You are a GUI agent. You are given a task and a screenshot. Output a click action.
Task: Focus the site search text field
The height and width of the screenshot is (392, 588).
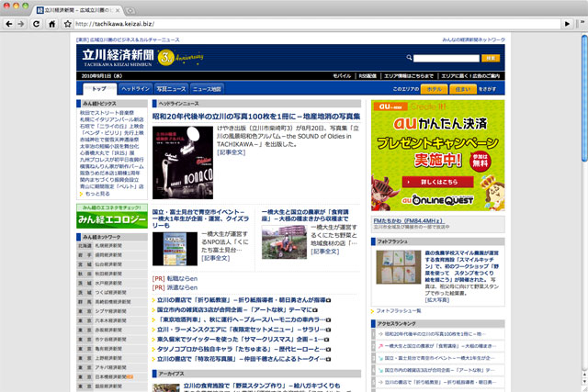click(447, 58)
